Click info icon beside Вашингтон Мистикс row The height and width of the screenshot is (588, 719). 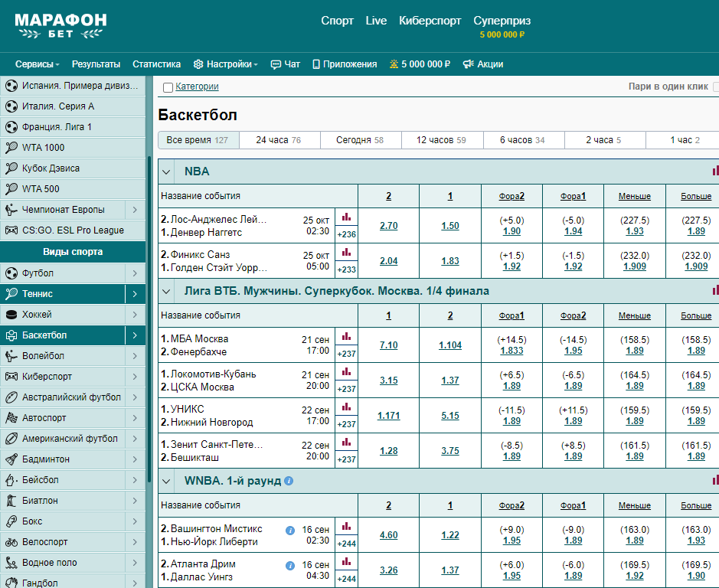coord(289,531)
